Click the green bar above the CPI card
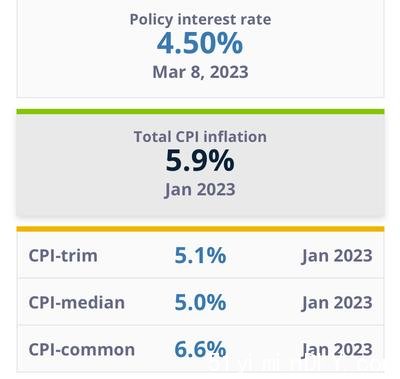Image resolution: width=400 pixels, height=379 pixels. 200,112
